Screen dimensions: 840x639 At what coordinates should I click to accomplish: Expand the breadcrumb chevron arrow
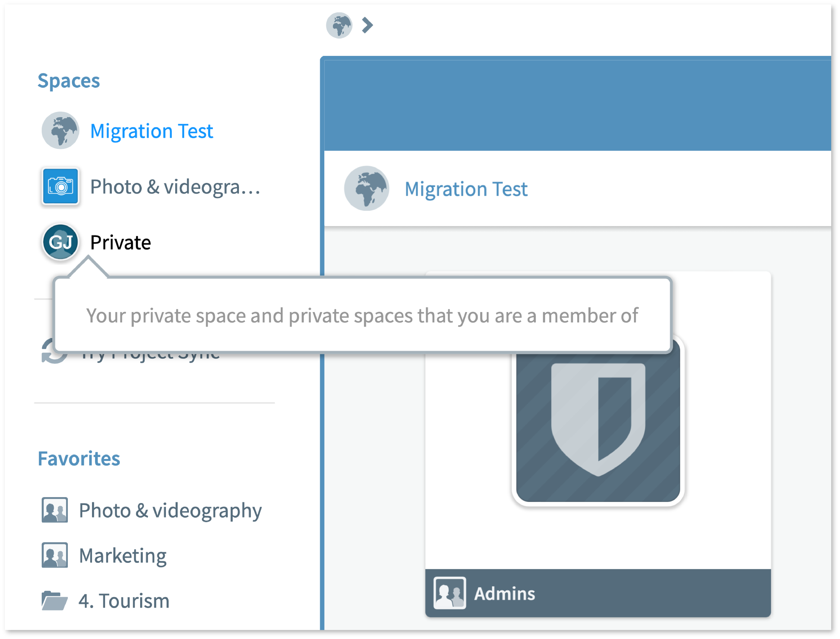click(x=367, y=25)
